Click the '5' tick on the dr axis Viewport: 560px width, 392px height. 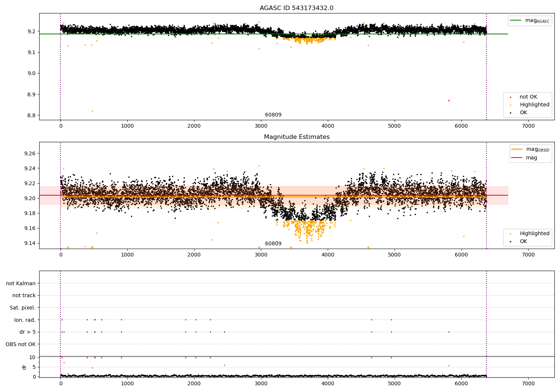(x=34, y=367)
